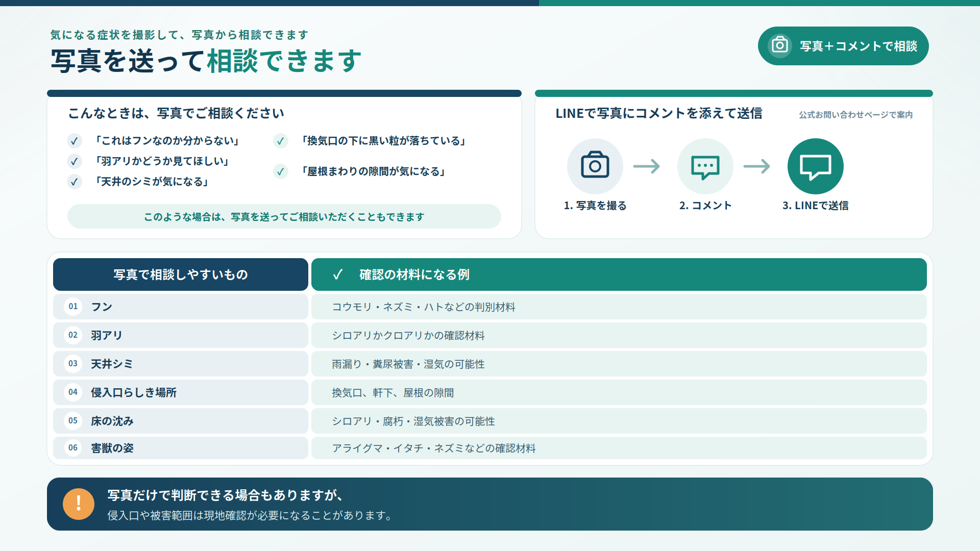Click the 01 number badge for フン
980x551 pixels.
[73, 307]
